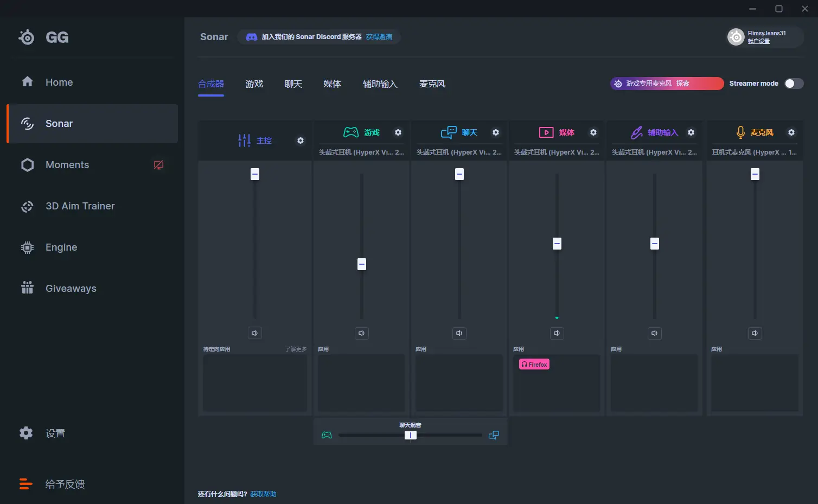Click the gamepad icon beside the 聊天混音 slider

coord(327,435)
